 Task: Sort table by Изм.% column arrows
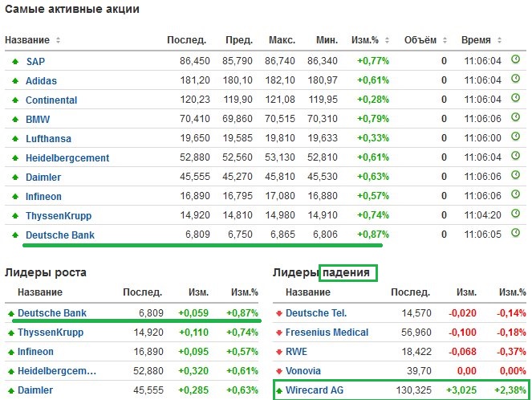pos(387,40)
